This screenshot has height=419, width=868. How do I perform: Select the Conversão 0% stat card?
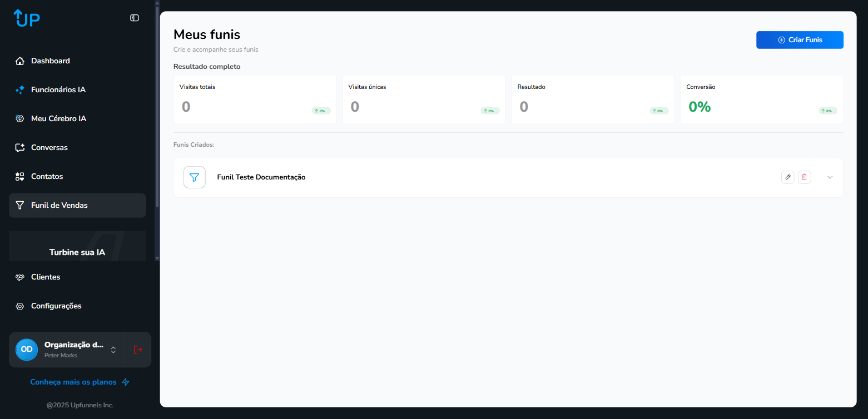tap(761, 99)
